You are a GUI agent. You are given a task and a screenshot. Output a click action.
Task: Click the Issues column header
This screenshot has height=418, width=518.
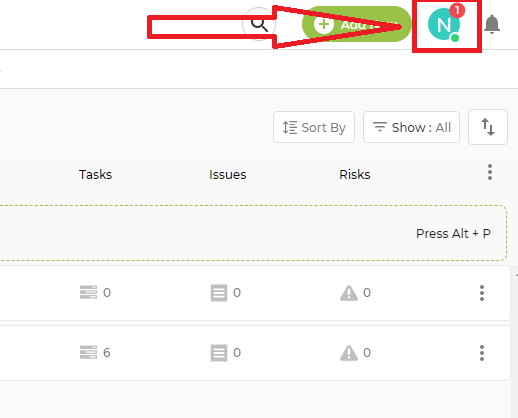click(228, 175)
